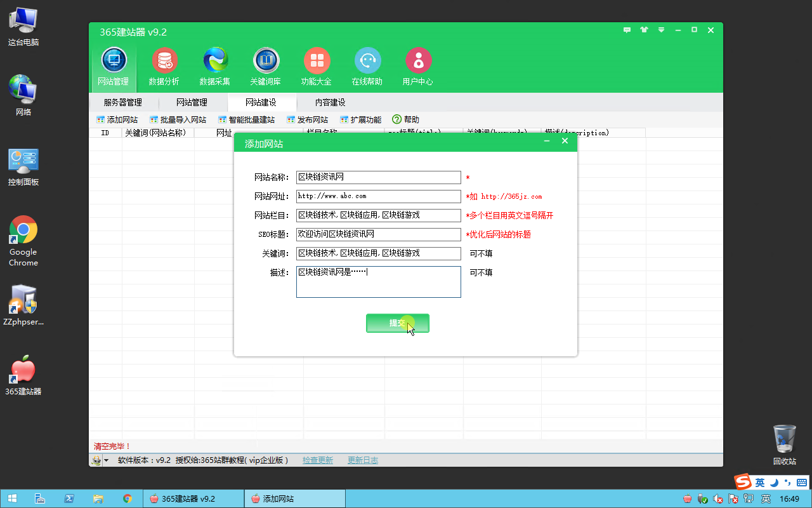
Task: Click the skin (shirt) icon in title bar
Action: pos(645,30)
